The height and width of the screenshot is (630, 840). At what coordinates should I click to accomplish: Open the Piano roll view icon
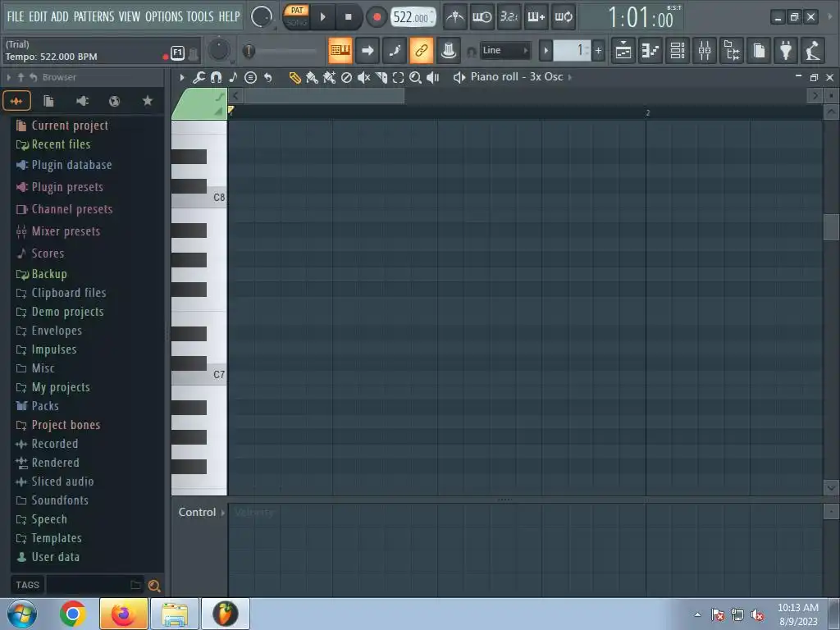point(651,51)
